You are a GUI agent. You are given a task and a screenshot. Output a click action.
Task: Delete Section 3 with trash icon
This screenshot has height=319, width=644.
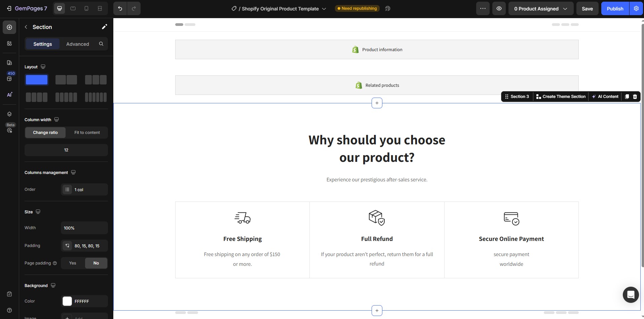click(635, 97)
